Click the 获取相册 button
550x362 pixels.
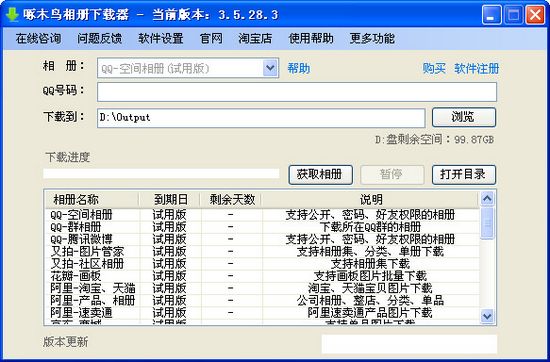tap(320, 174)
